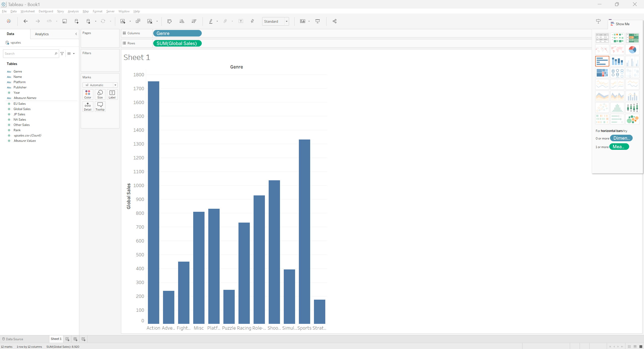Image resolution: width=644 pixels, height=349 pixels.
Task: Open the Analysis menu
Action: (x=73, y=11)
